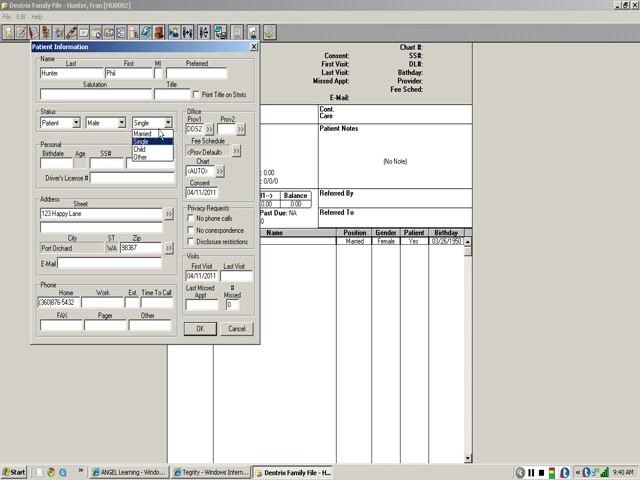Image resolution: width=640 pixels, height=480 pixels.
Task: Click the Salutation input field
Action: [96, 94]
